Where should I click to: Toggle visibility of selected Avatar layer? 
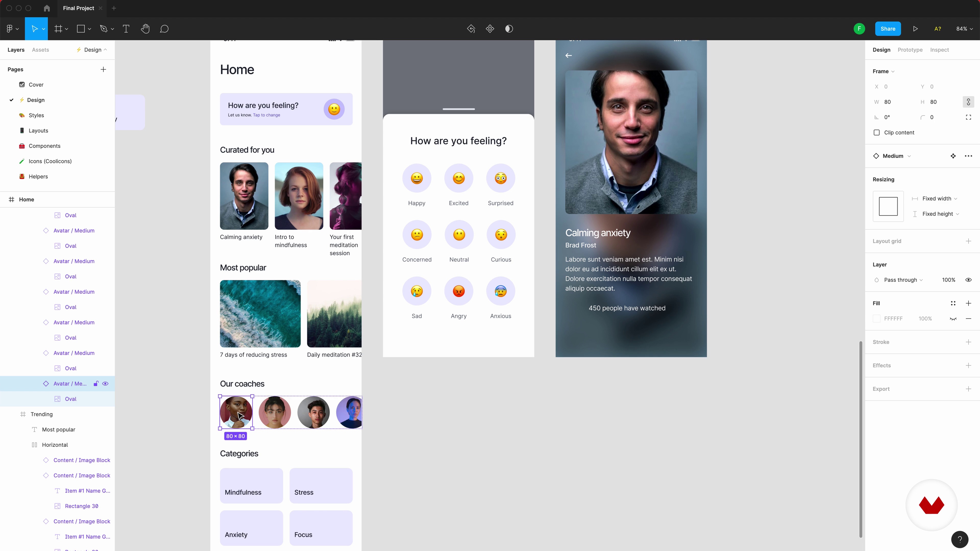[x=105, y=384]
